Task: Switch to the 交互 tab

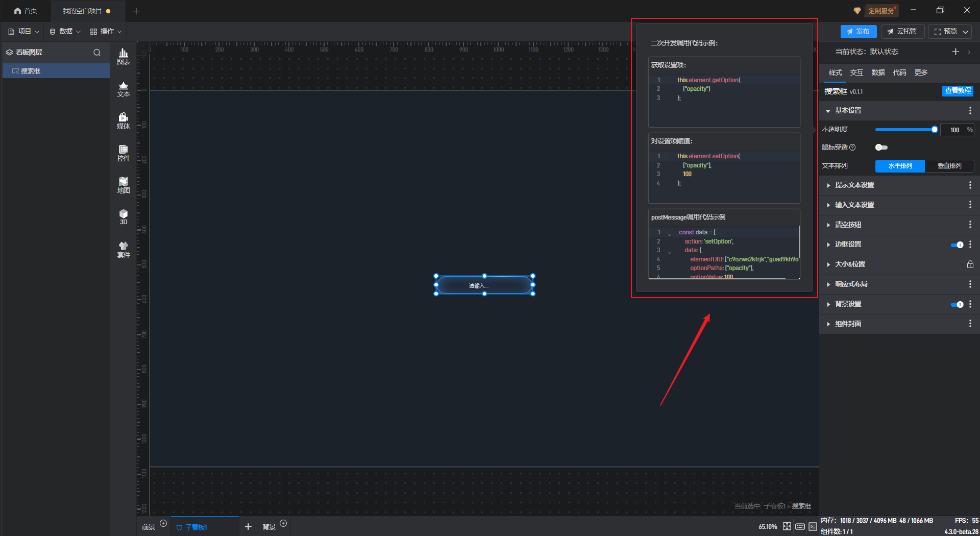Action: tap(856, 72)
